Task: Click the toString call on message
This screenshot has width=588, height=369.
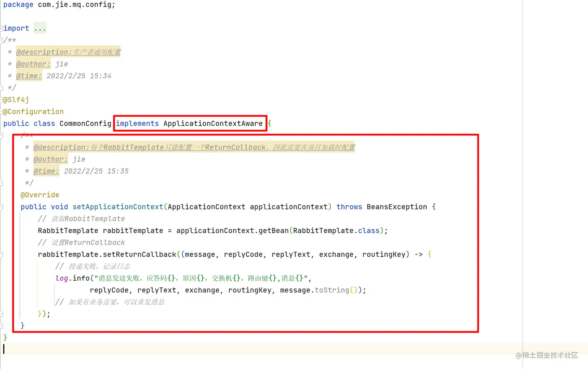Action: click(332, 290)
